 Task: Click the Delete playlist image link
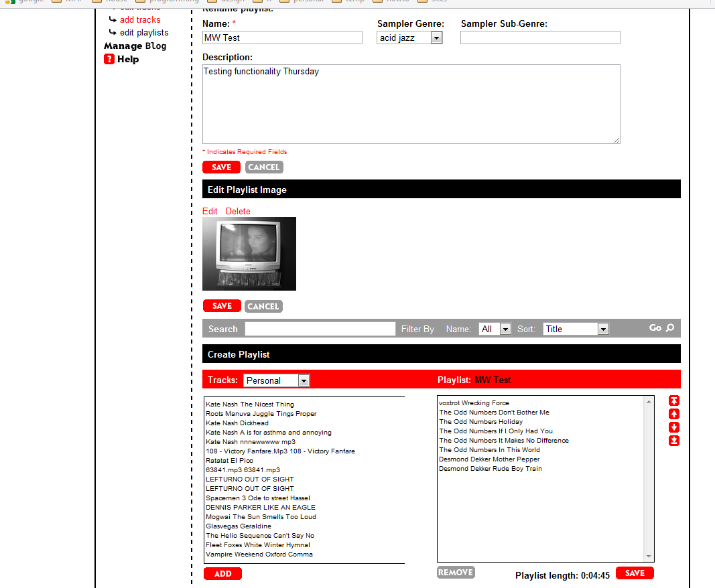coord(238,211)
